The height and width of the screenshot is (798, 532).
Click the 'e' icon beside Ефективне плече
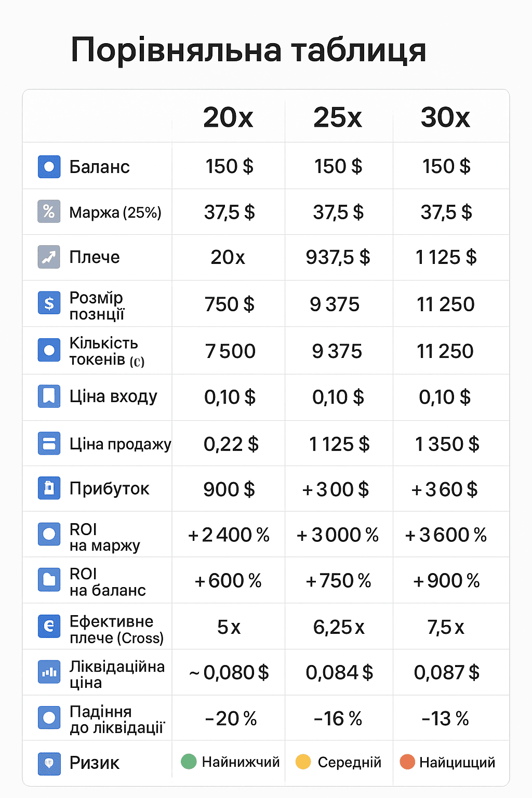coord(49,626)
